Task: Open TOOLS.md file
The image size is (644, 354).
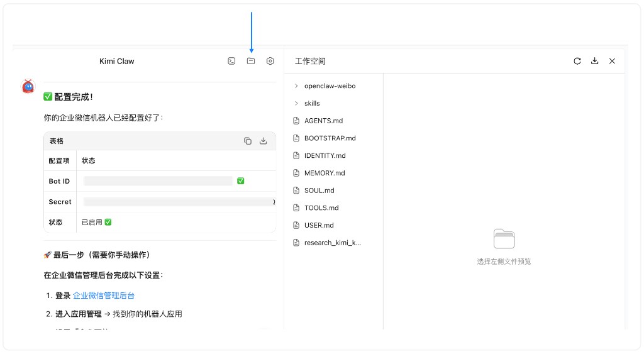Action: 321,207
